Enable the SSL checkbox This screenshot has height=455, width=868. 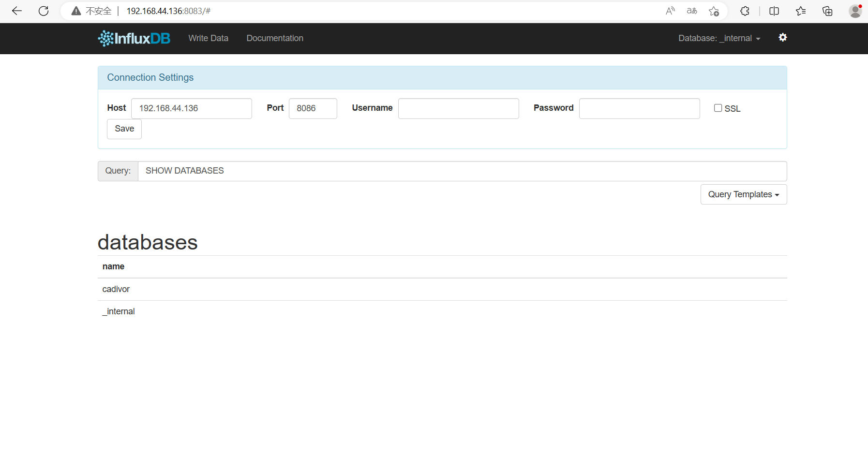coord(718,108)
